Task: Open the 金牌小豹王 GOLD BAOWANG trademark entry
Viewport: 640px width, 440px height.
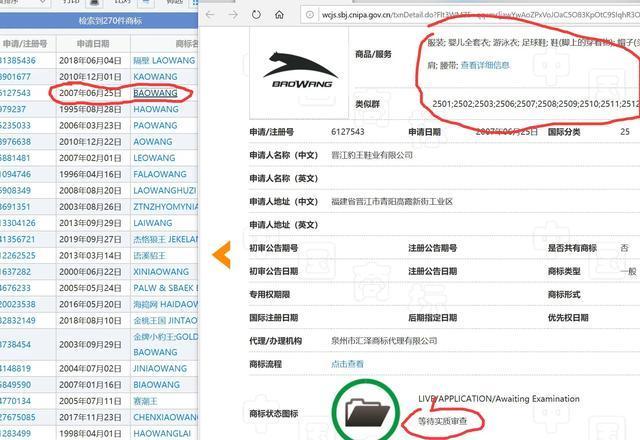Action: pyautogui.click(x=165, y=344)
